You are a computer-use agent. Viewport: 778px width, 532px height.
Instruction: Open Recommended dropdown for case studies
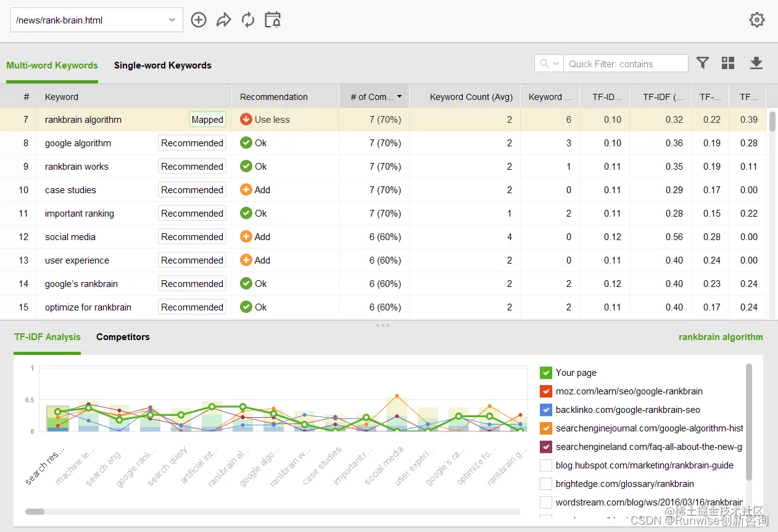tap(192, 190)
